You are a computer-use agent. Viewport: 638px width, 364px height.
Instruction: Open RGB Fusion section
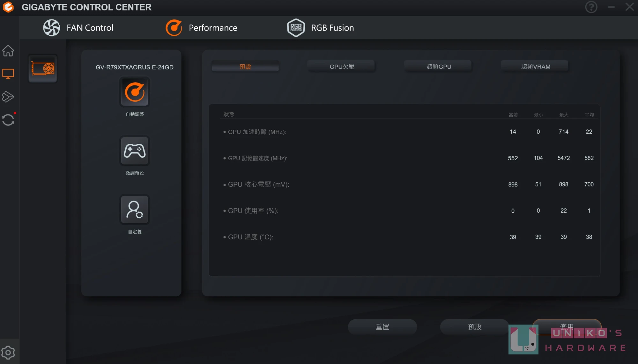click(320, 28)
